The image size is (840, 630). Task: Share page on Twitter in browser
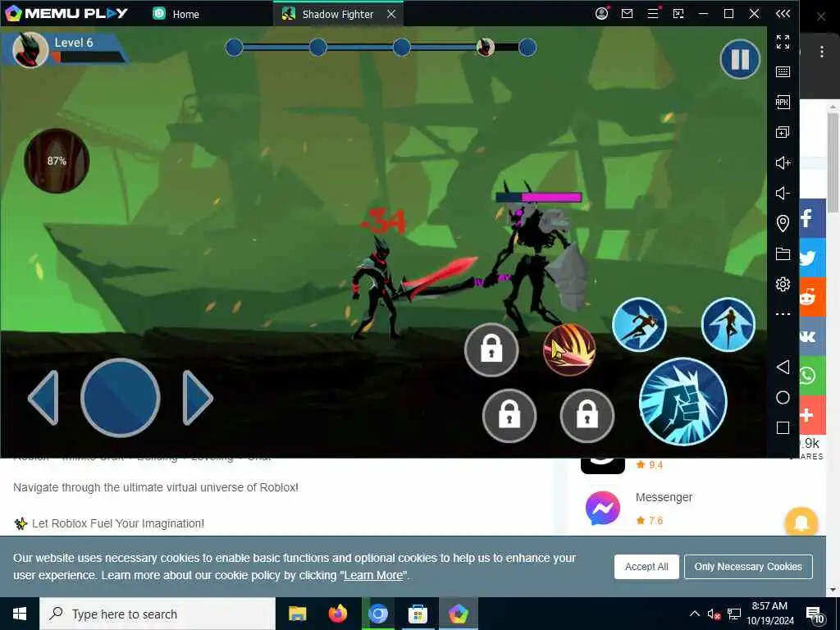(812, 257)
